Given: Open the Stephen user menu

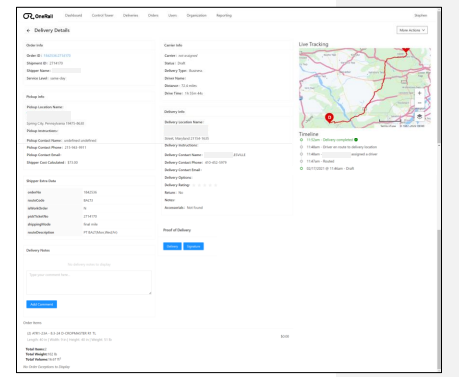Looking at the screenshot, I should pos(420,16).
